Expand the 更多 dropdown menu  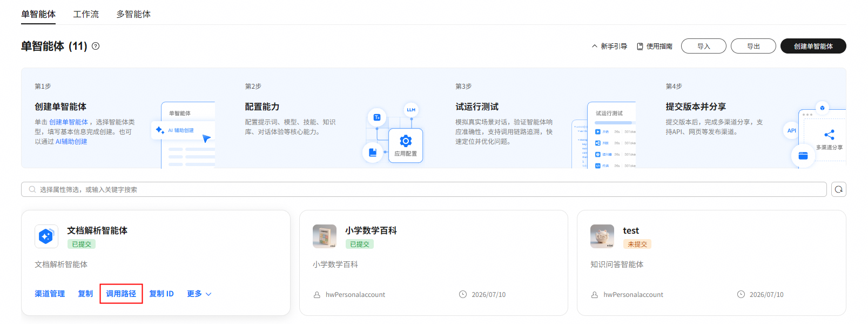tap(199, 294)
